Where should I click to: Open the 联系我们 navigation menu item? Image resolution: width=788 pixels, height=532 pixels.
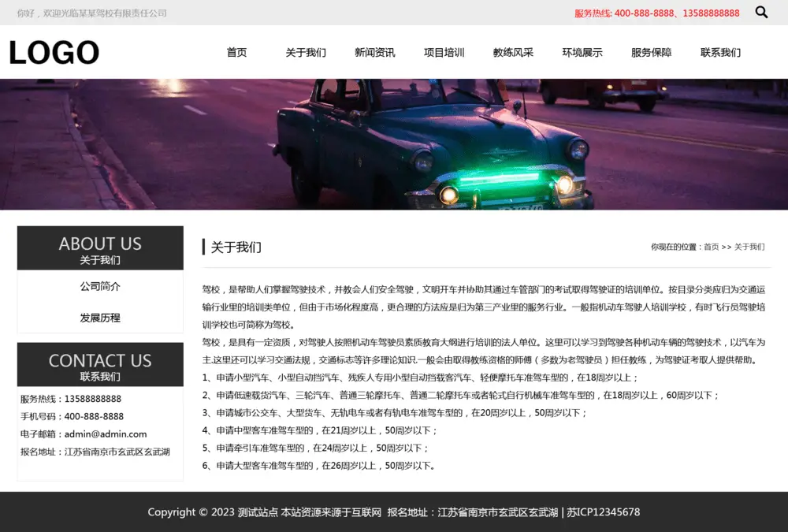pos(720,52)
